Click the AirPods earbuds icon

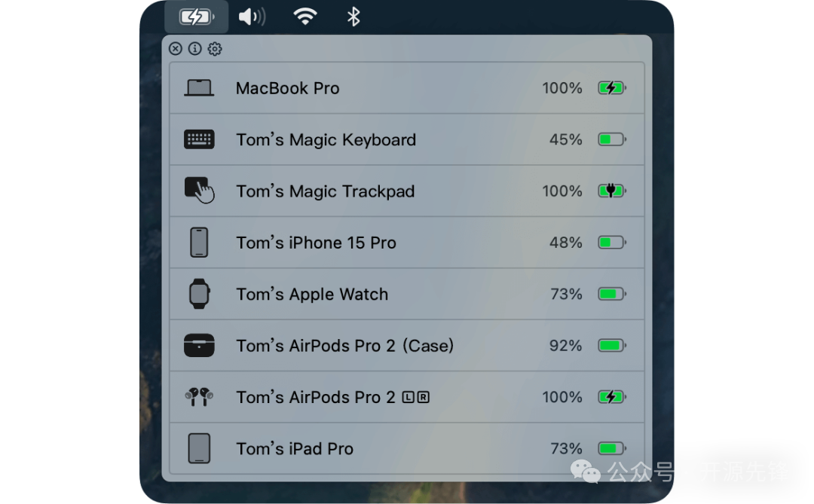(x=199, y=397)
